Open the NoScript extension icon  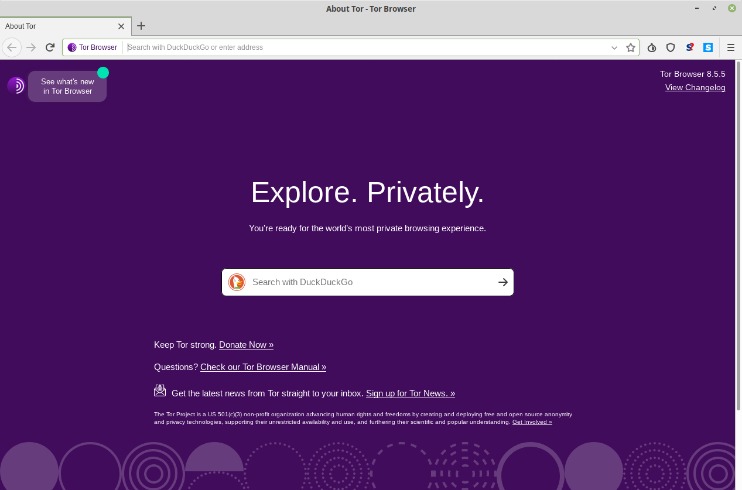coord(689,47)
